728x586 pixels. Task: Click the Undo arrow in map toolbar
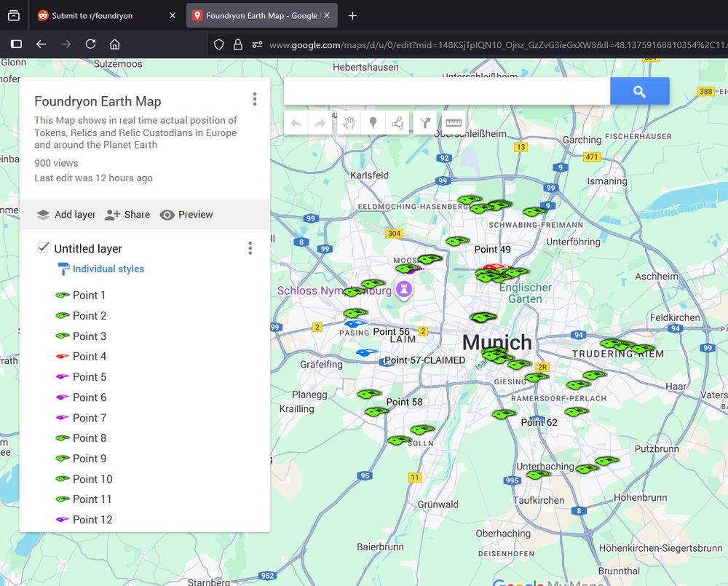[x=296, y=123]
